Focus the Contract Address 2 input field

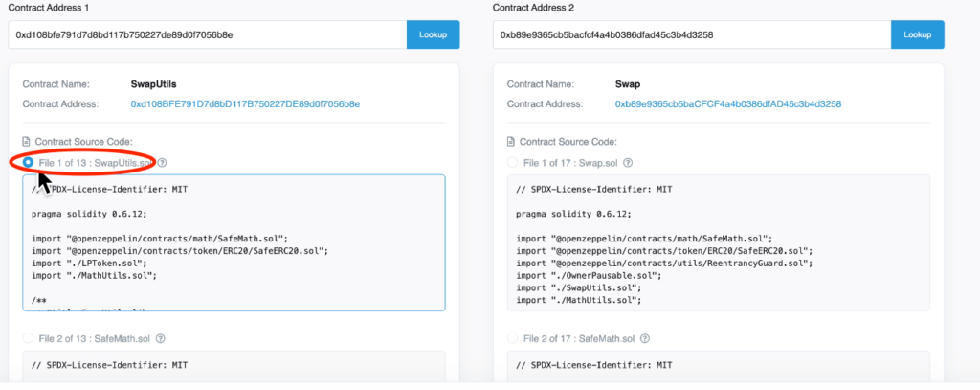pyautogui.click(x=692, y=35)
